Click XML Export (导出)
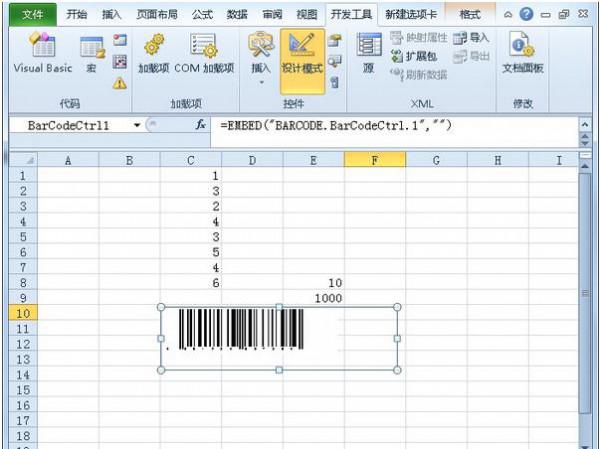Screen dimensions: 600x449 [x=471, y=57]
